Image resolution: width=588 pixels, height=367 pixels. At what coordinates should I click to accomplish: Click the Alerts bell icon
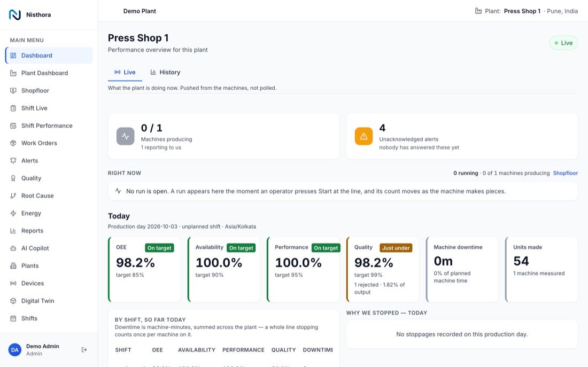13,161
